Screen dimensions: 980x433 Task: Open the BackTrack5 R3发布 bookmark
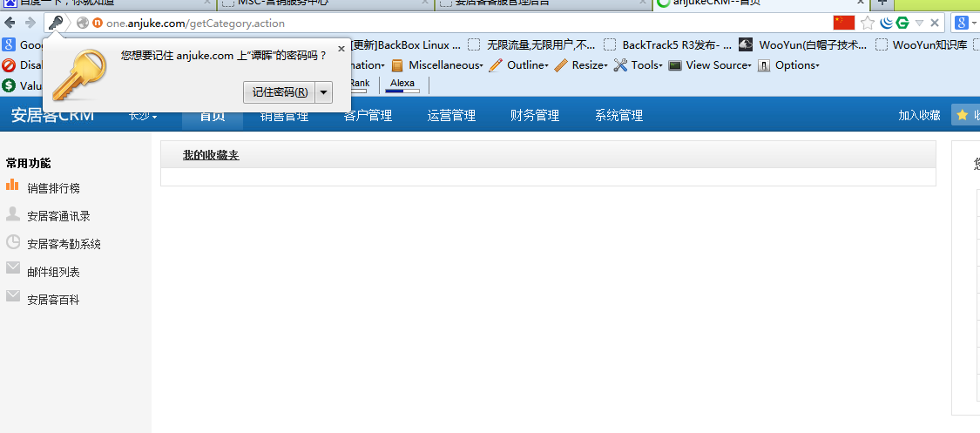(x=667, y=45)
